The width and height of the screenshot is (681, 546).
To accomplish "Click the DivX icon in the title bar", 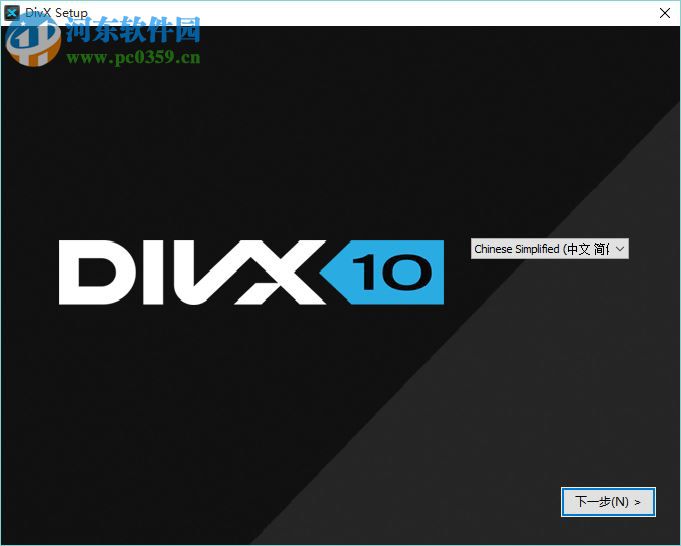I will click(12, 13).
